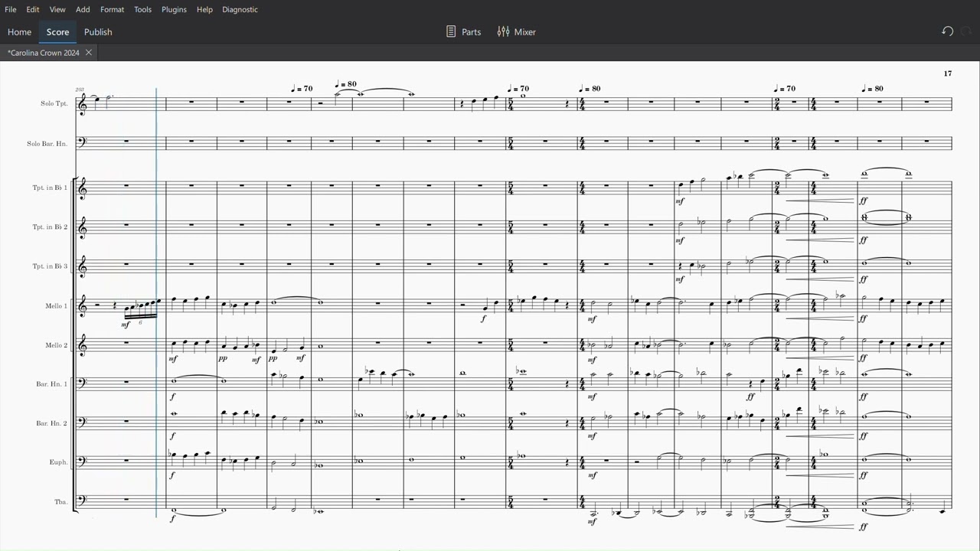Open the Mixer panel
Image resolution: width=980 pixels, height=551 pixels.
516,31
